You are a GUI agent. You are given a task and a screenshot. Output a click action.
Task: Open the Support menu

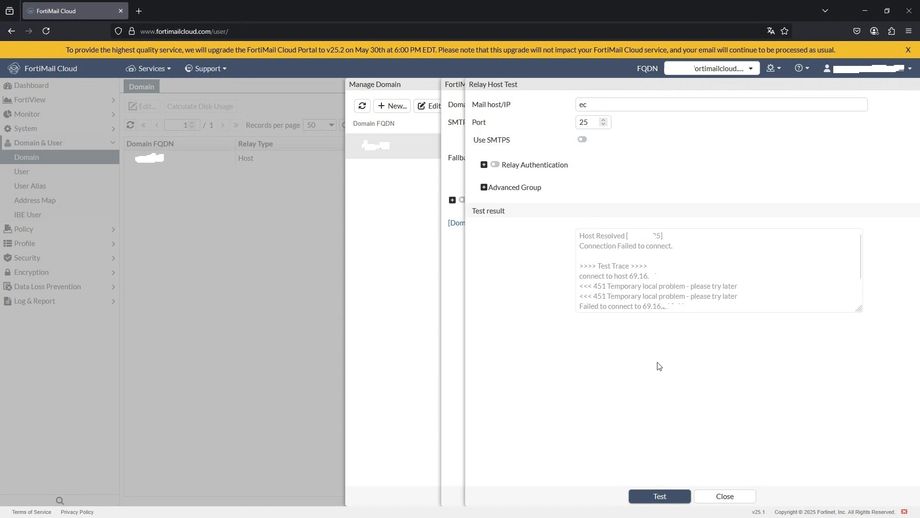(205, 69)
